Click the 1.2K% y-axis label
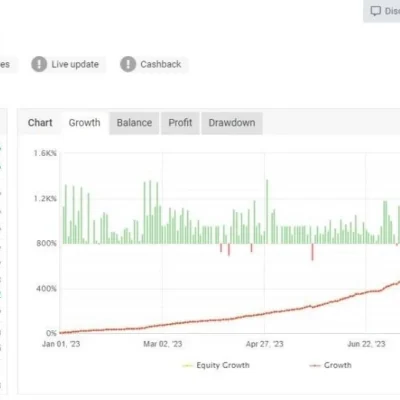 45,199
